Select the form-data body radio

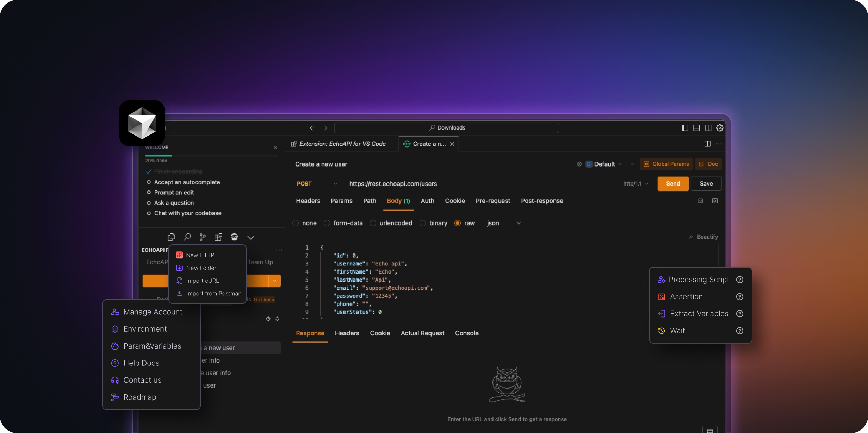[327, 223]
